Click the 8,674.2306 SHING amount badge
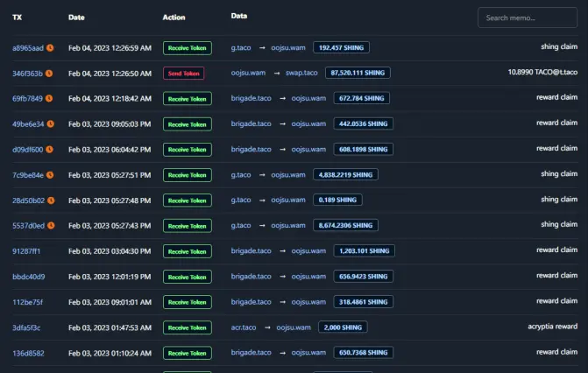The height and width of the screenshot is (373, 588). pyautogui.click(x=345, y=225)
